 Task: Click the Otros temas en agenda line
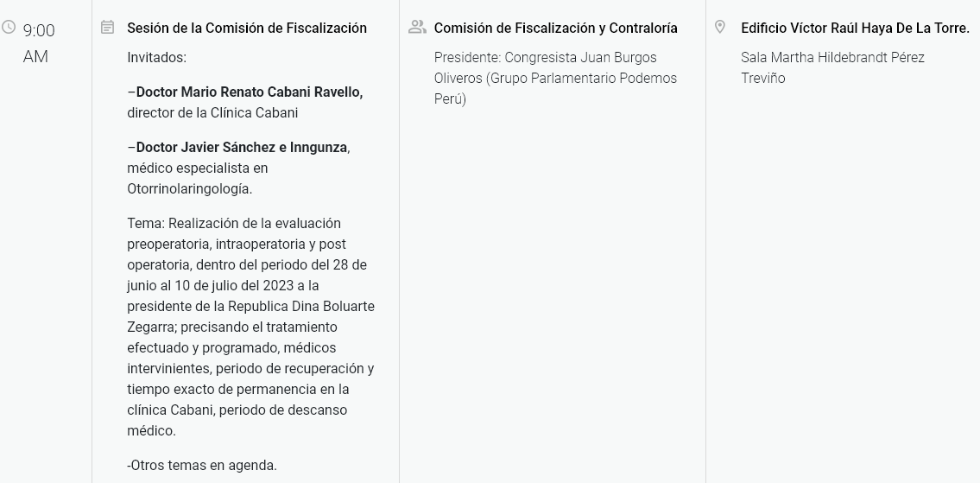pyautogui.click(x=202, y=466)
